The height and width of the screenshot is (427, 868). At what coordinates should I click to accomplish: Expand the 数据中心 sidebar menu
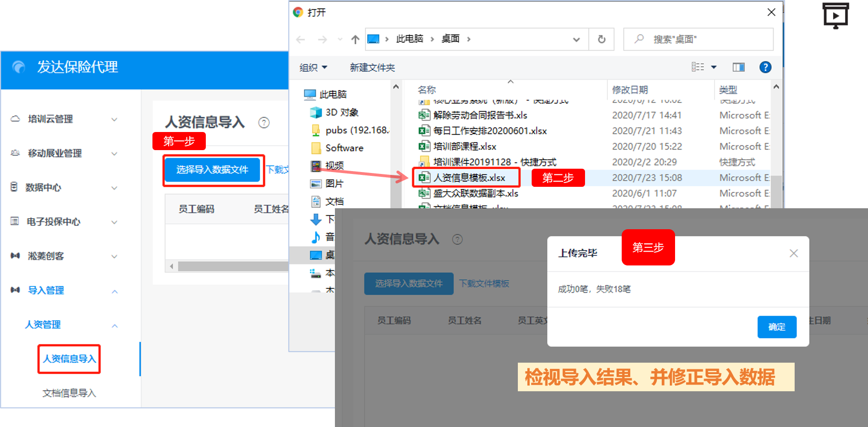point(64,188)
